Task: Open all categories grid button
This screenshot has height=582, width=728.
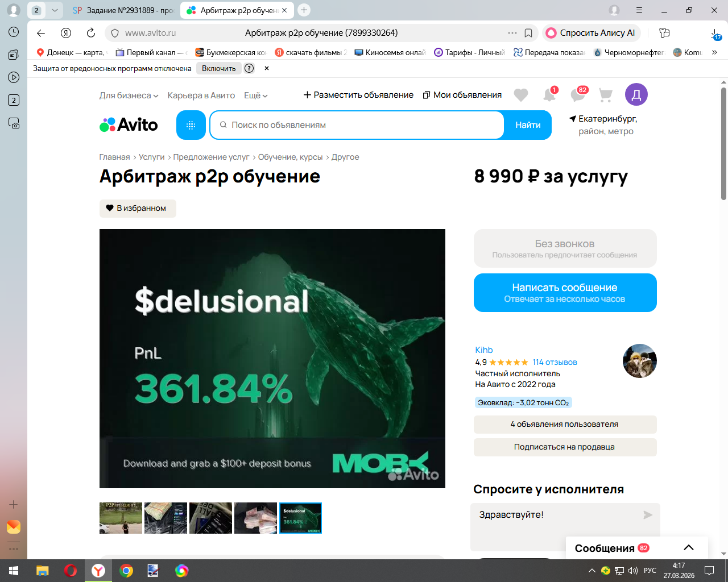Action: pyautogui.click(x=191, y=125)
